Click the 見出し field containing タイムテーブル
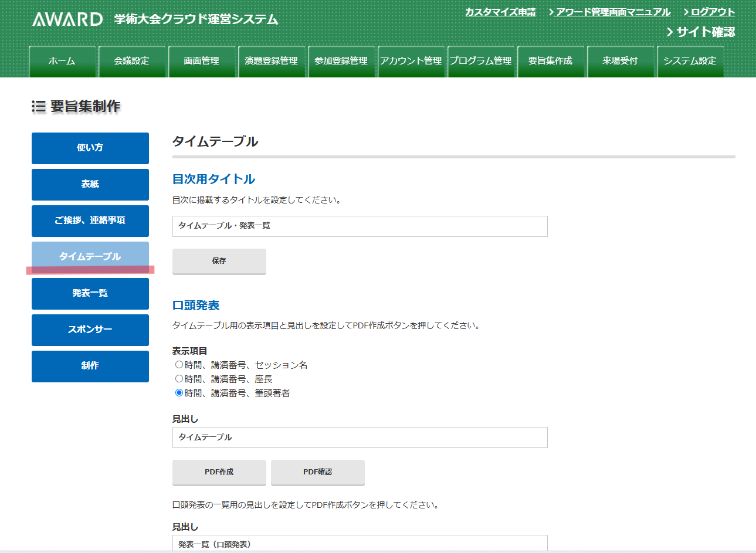The width and height of the screenshot is (756, 553). [360, 437]
